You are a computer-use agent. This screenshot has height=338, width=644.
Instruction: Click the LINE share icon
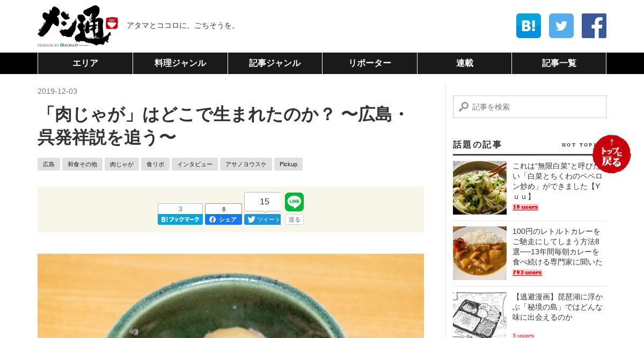(x=294, y=202)
